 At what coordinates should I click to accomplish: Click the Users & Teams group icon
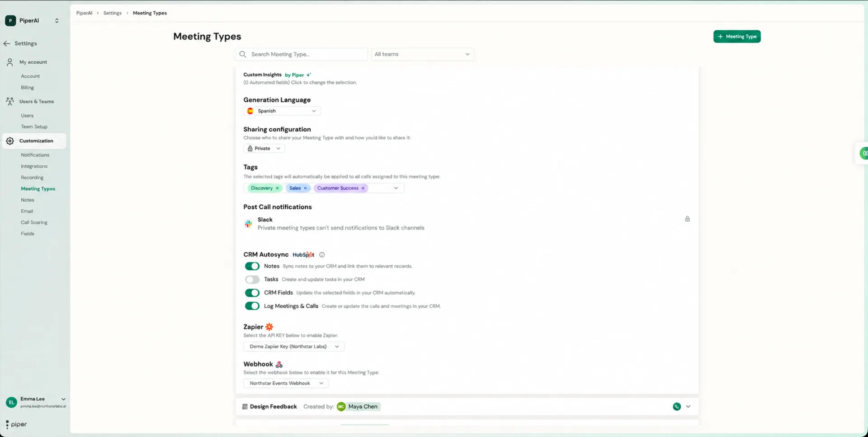point(10,102)
